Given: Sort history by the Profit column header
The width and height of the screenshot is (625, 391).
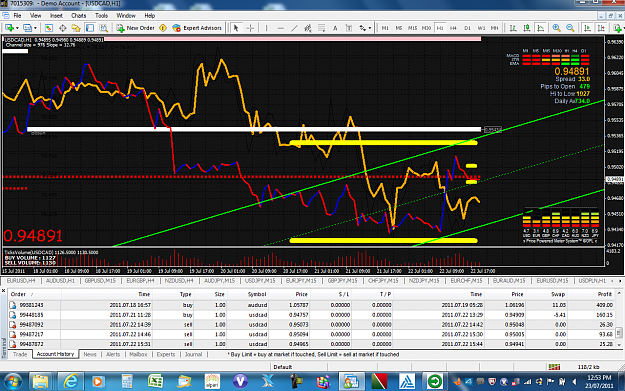Looking at the screenshot, I should [x=591, y=294].
